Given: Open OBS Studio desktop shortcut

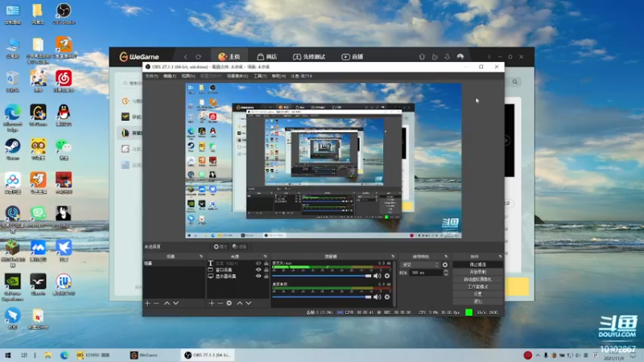Looking at the screenshot, I should [x=64, y=14].
